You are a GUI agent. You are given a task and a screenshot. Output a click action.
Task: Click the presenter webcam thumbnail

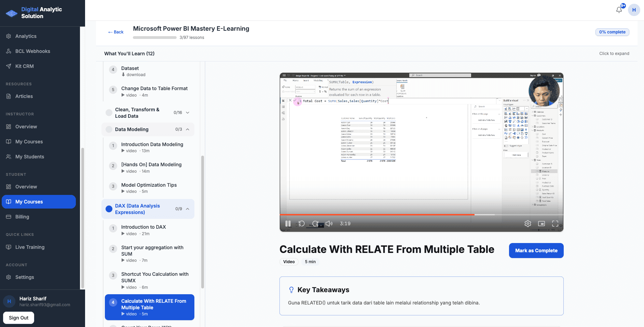[544, 91]
